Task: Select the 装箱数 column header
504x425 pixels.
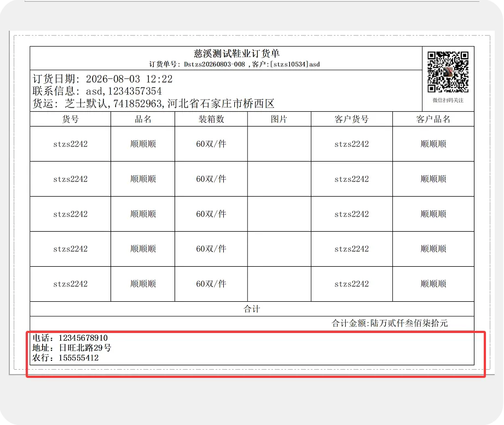Action: [x=211, y=119]
